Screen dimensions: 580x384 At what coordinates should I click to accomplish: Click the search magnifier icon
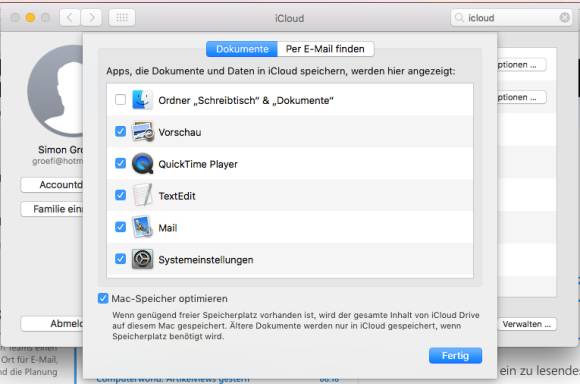(x=459, y=18)
